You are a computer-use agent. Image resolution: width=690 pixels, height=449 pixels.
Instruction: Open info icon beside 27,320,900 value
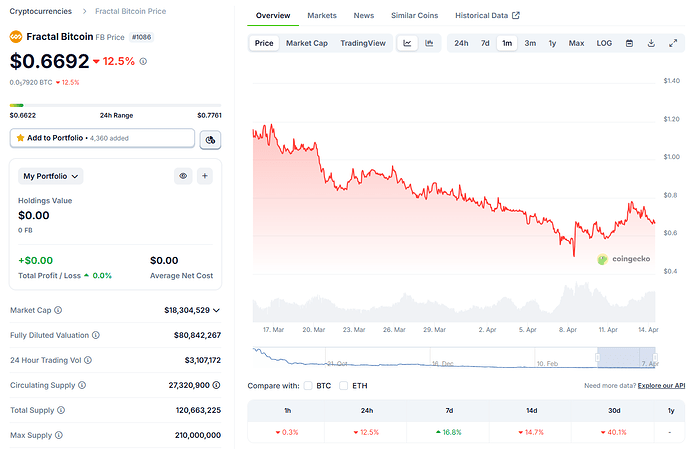[x=217, y=385]
